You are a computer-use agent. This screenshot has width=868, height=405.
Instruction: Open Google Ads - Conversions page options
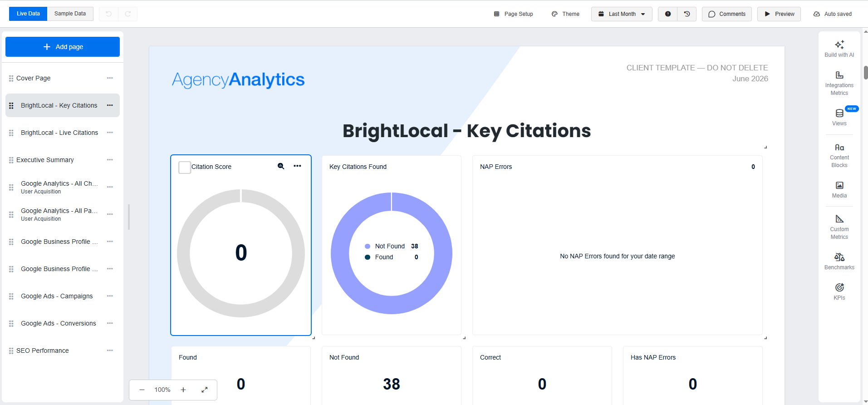click(x=110, y=323)
